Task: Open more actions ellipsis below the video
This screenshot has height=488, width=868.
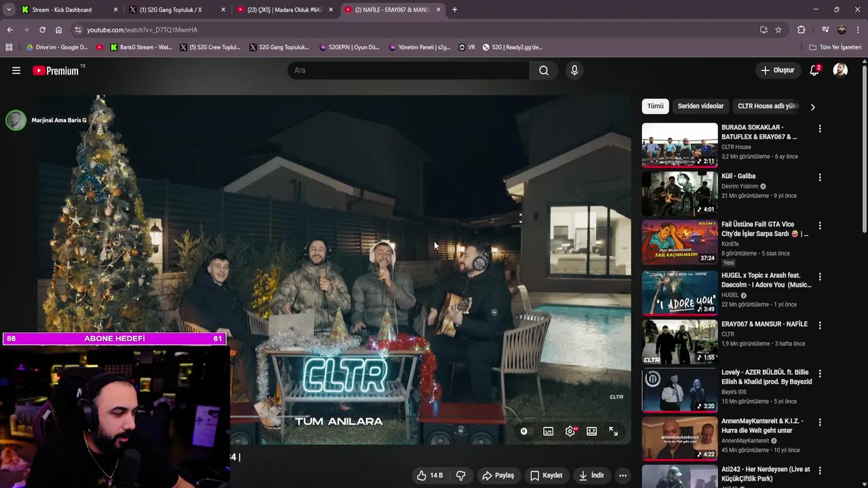Action: tap(623, 475)
